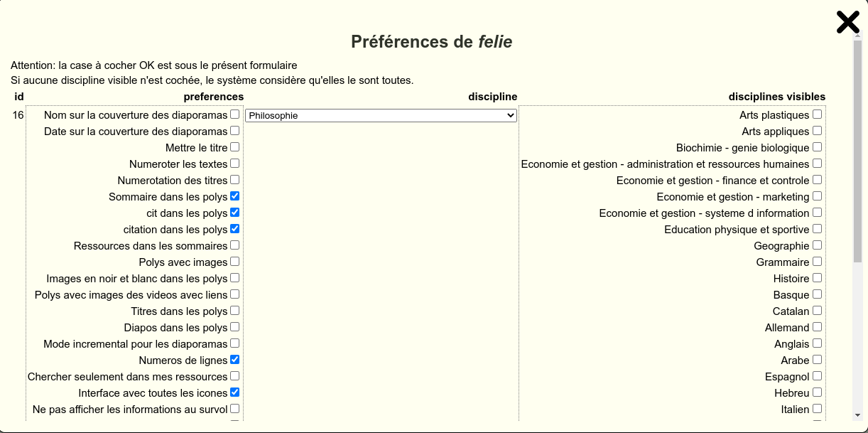Check the Anglais visible discipline box

point(817,343)
